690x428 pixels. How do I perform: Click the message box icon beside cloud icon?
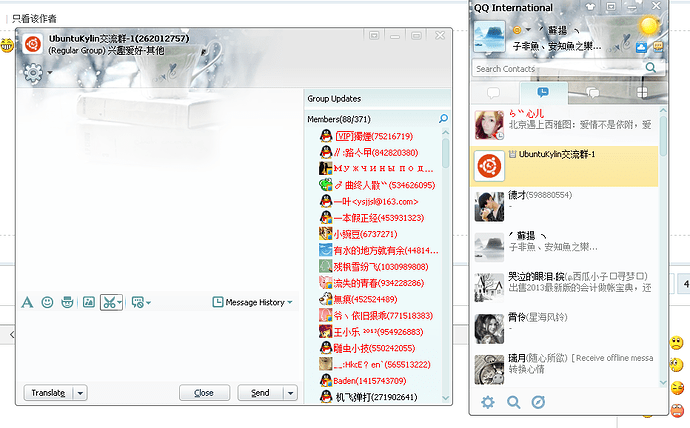[658, 46]
